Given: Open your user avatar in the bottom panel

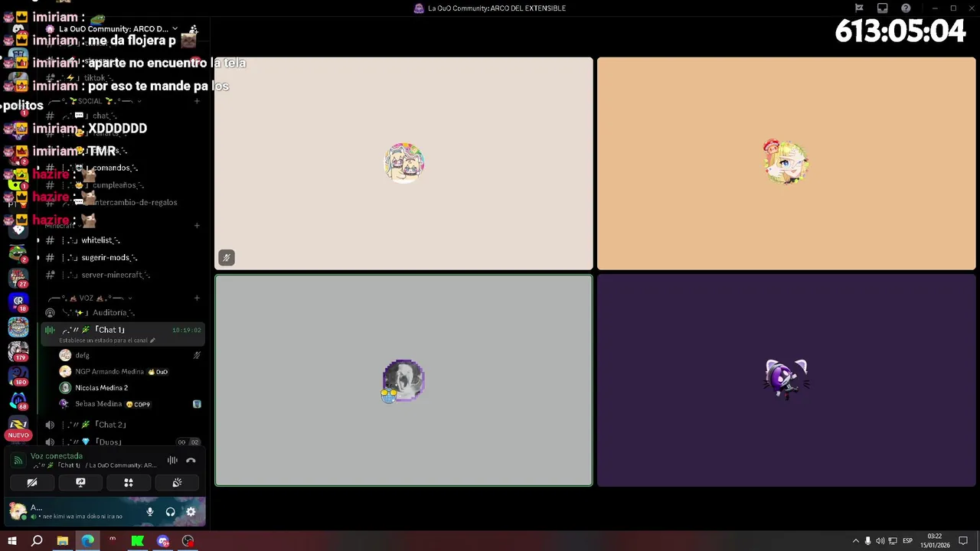Looking at the screenshot, I should point(18,510).
